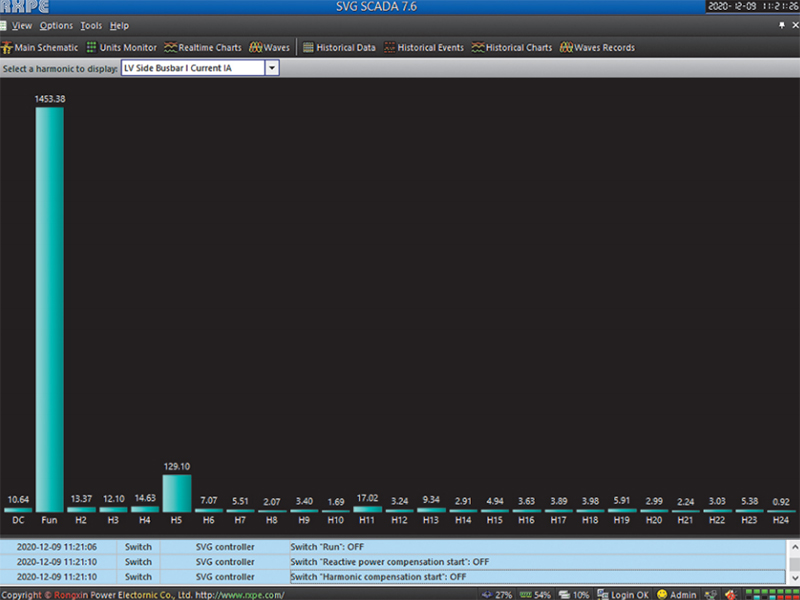Viewport: 800px width, 600px height.
Task: Open the Realtime Charts view
Action: tap(203, 47)
